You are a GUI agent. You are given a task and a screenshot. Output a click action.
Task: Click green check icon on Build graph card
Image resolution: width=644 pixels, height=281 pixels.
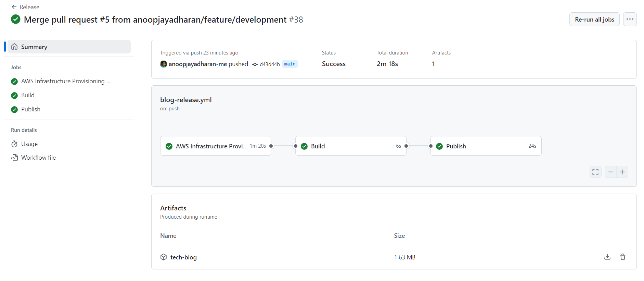[x=304, y=146]
